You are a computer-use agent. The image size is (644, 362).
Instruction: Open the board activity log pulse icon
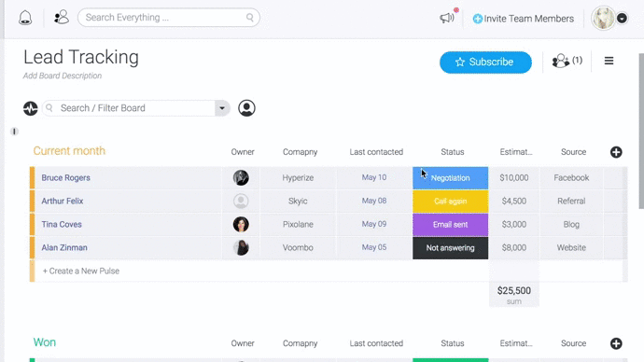31,108
